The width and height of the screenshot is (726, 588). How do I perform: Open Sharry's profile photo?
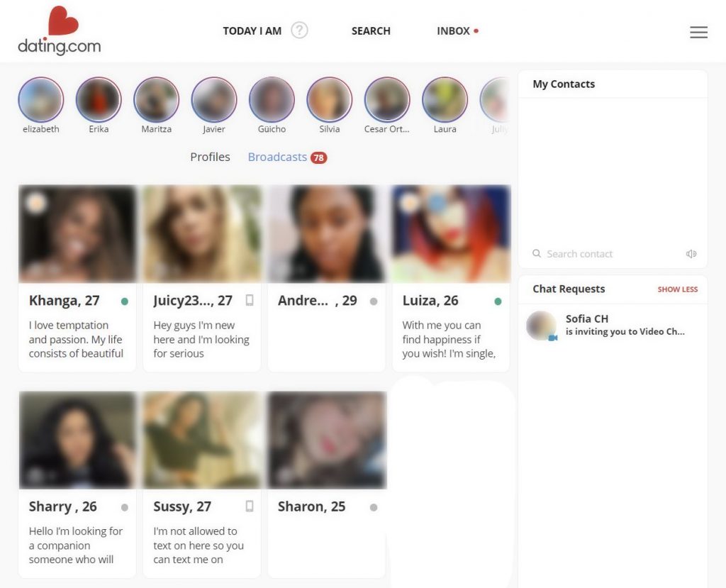tap(77, 440)
